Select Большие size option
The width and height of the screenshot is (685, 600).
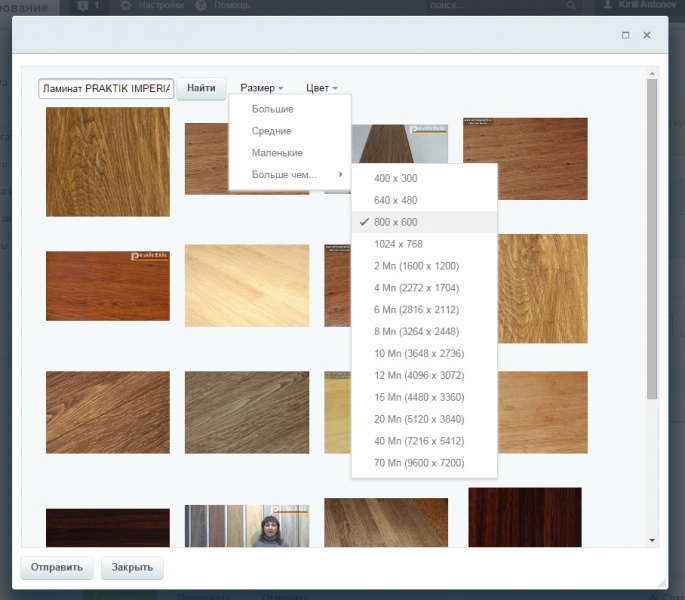tap(272, 109)
